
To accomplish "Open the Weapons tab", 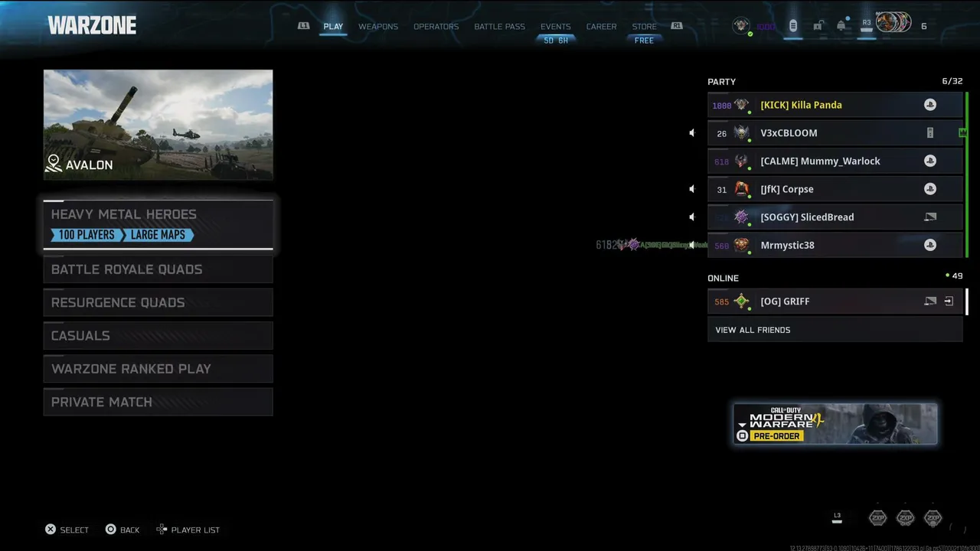I will [378, 27].
